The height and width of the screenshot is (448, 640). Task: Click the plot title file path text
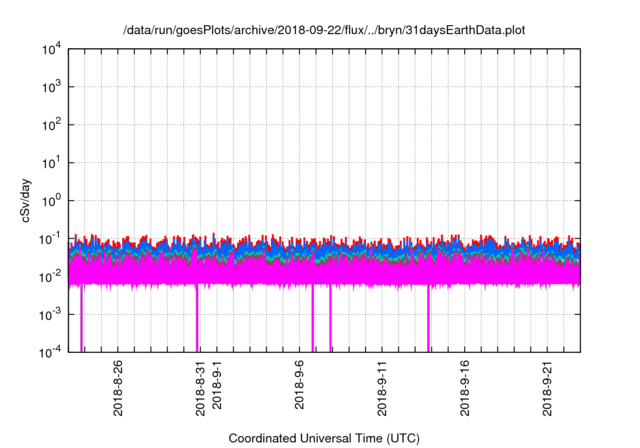324,32
